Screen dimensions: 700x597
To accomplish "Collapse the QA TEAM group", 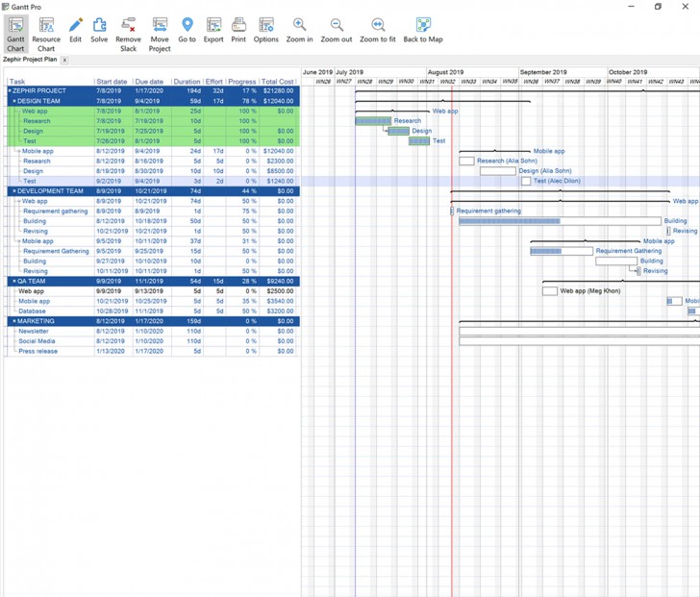I will [14, 282].
